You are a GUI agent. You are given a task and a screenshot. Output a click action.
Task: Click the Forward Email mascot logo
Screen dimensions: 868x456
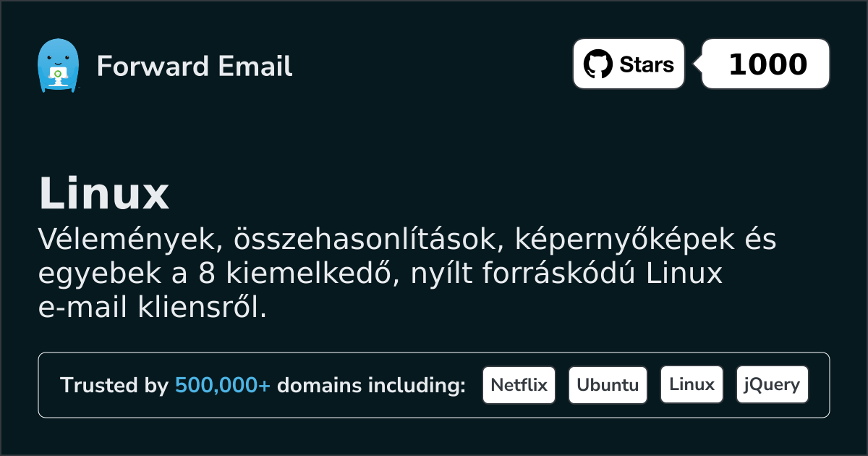[x=57, y=66]
